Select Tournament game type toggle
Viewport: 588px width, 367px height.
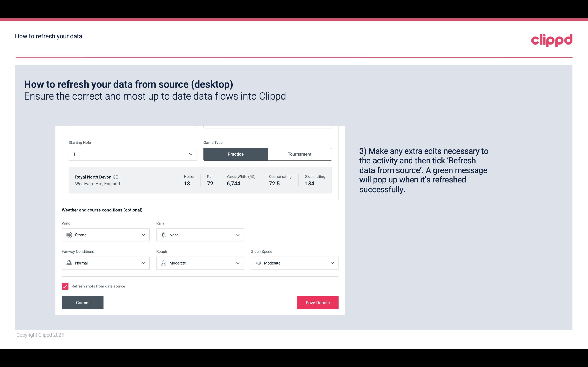pyautogui.click(x=299, y=153)
